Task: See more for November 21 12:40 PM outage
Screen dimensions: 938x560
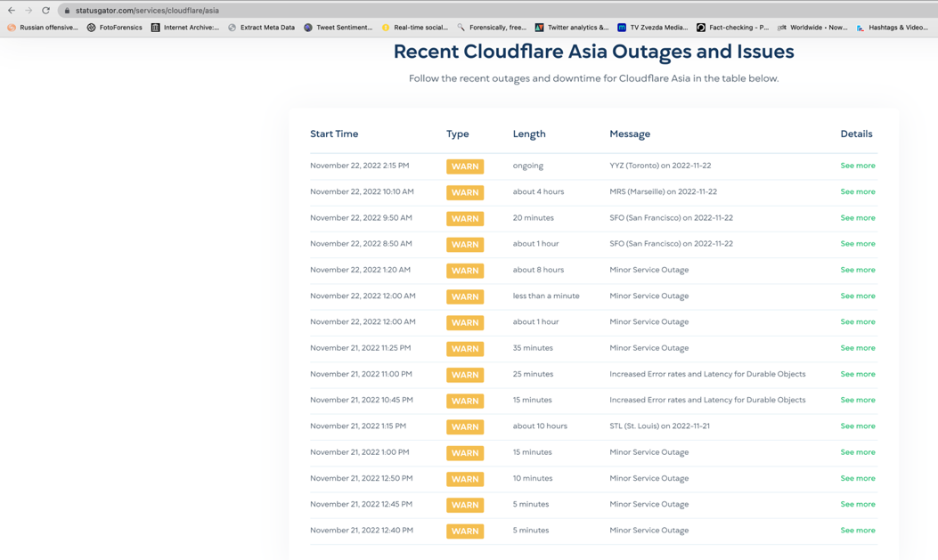Action: (x=858, y=530)
